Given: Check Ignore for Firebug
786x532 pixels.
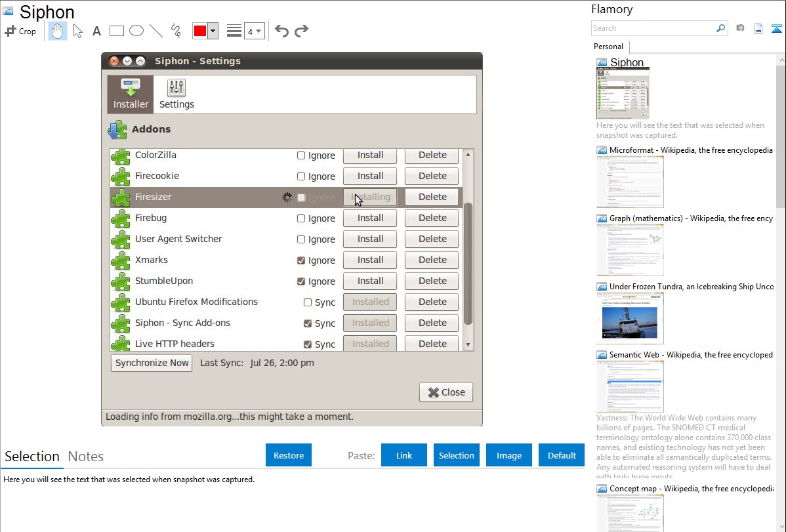Looking at the screenshot, I should pyautogui.click(x=300, y=218).
